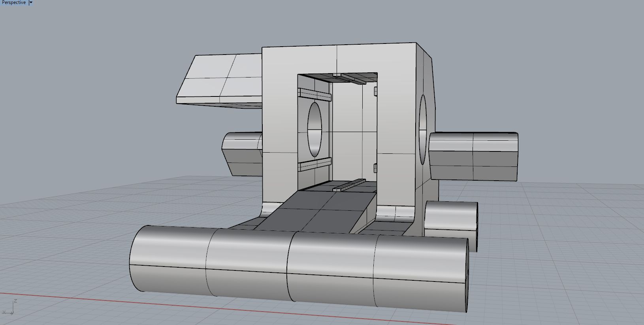Click the Perspective viewport title label
Image resolution: width=644 pixels, height=325 pixels.
[14, 2]
